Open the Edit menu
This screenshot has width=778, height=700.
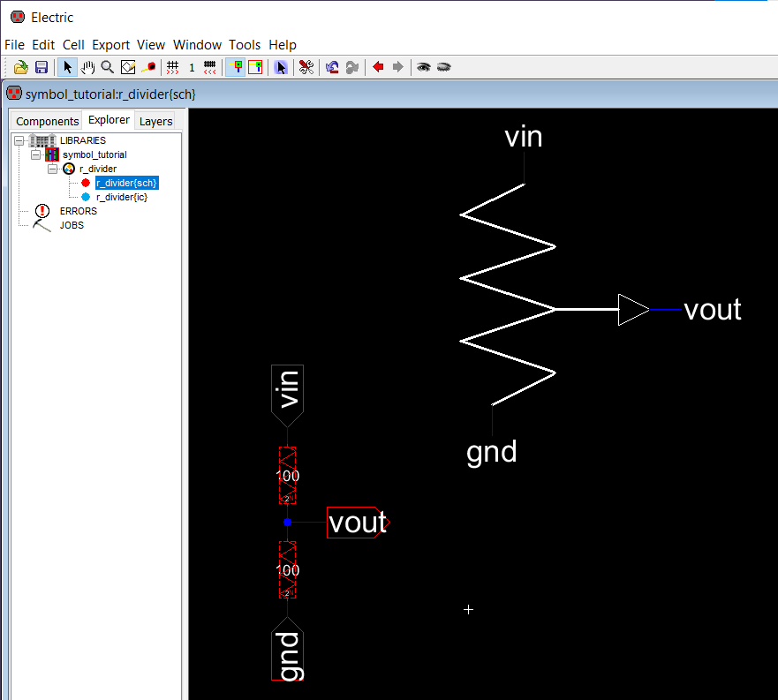coord(43,45)
